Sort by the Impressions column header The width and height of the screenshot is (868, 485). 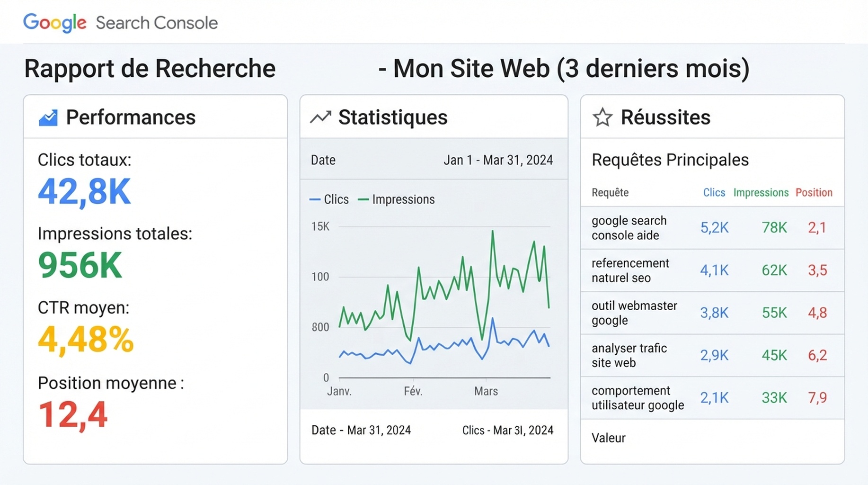click(761, 192)
